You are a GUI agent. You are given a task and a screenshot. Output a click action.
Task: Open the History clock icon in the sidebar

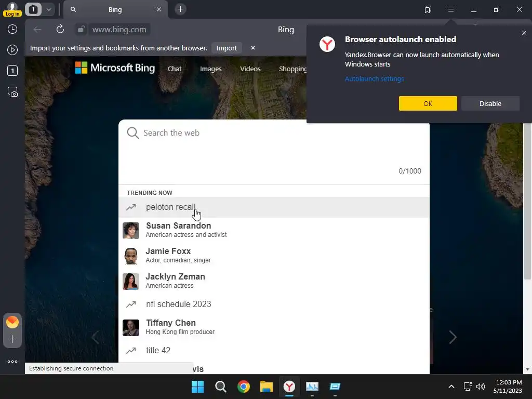[12, 29]
